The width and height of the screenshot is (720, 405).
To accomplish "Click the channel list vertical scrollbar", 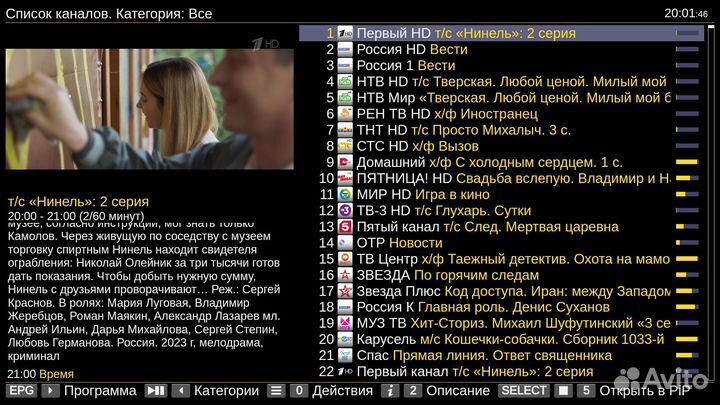I will (x=711, y=202).
